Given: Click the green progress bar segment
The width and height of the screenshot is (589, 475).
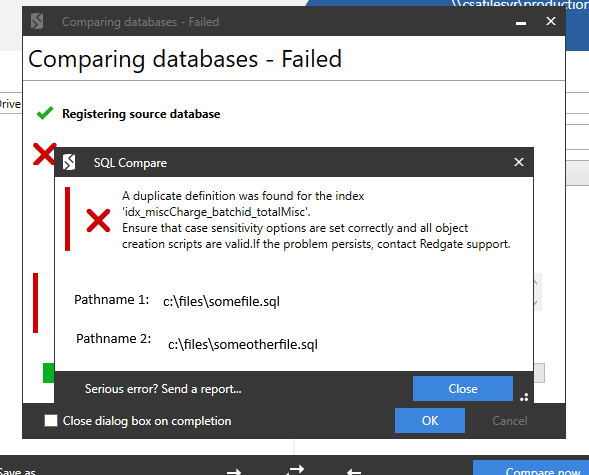Looking at the screenshot, I should click(x=48, y=372).
